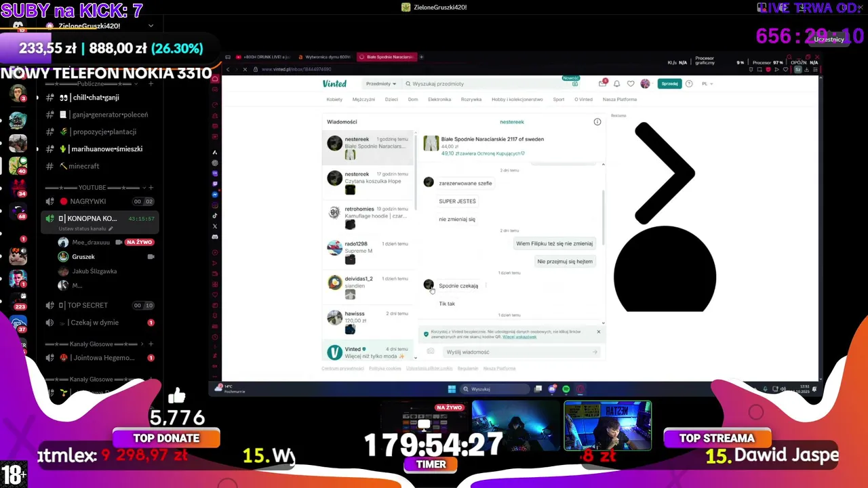Open the Sport category tab

click(558, 99)
